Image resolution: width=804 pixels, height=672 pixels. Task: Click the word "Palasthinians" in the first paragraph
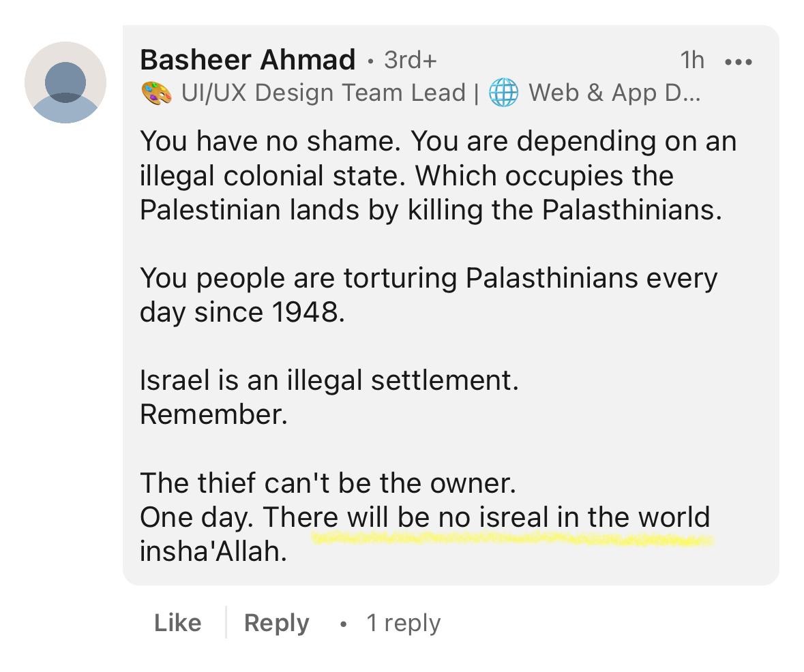point(631,210)
